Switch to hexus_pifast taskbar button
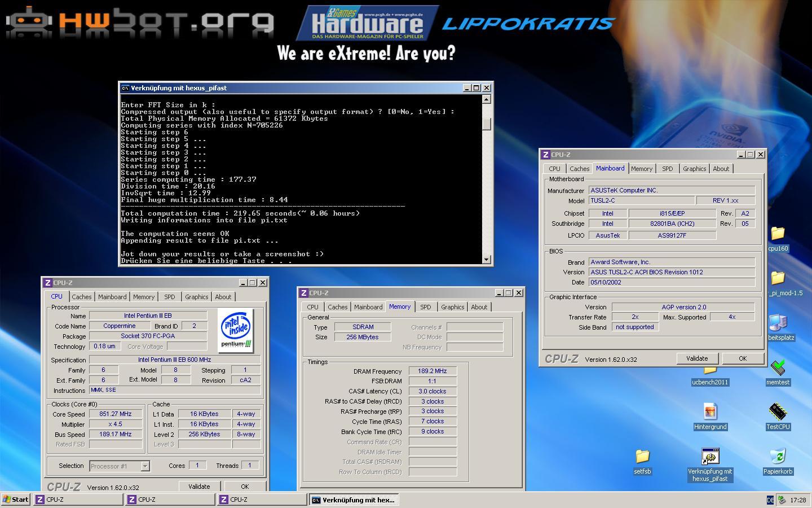 [354, 500]
